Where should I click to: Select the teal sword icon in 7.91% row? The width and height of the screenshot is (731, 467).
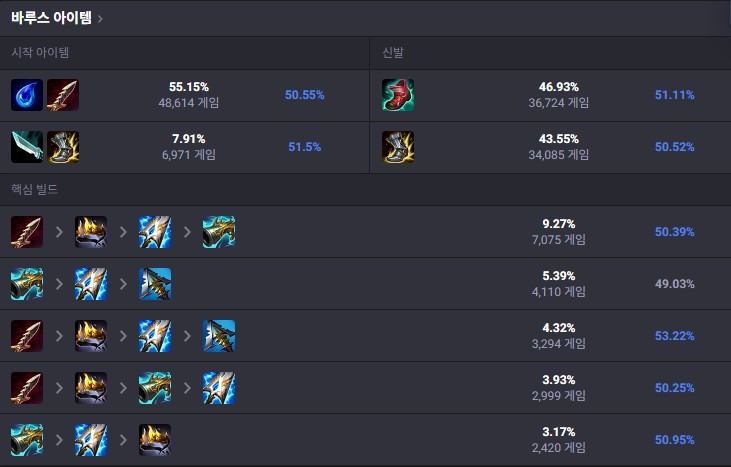pyautogui.click(x=27, y=147)
